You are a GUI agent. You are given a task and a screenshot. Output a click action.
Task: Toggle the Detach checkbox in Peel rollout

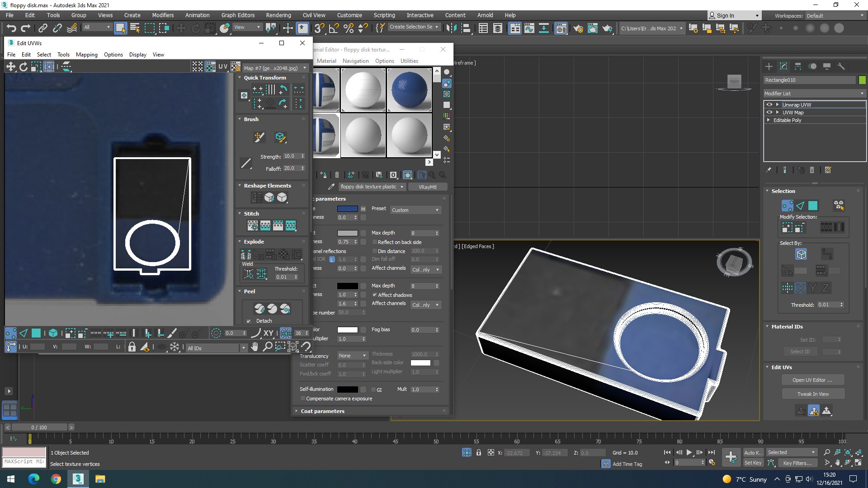point(249,321)
